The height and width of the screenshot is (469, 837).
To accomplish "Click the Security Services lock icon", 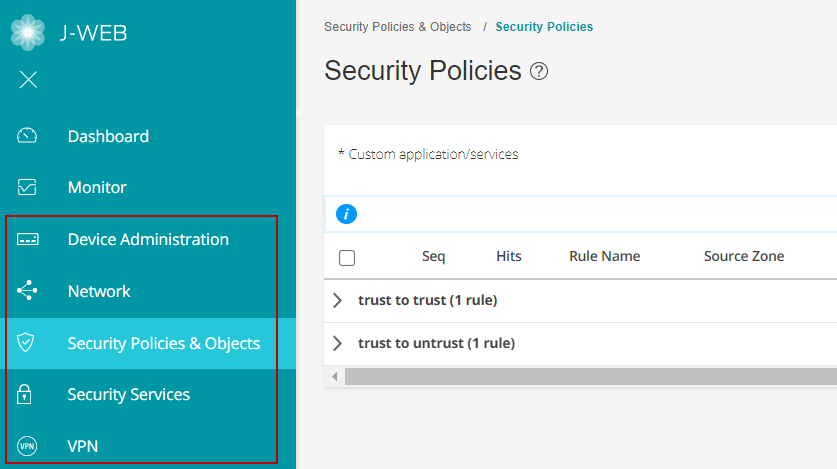I will [x=27, y=395].
